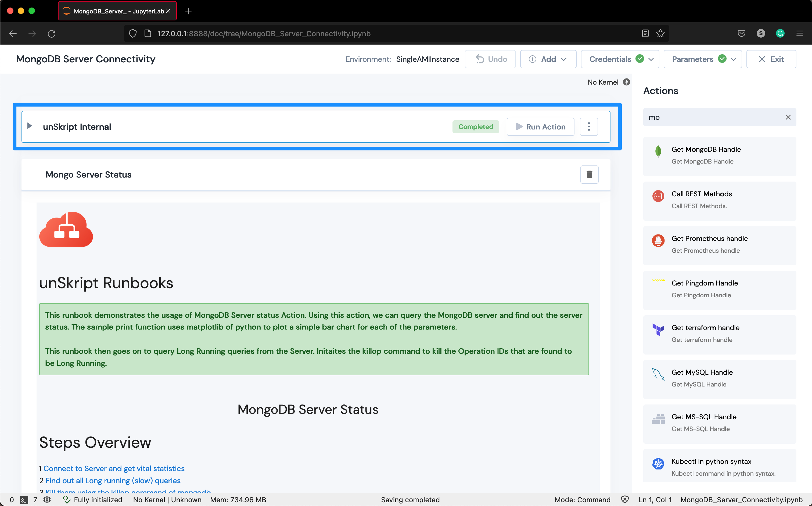812x506 pixels.
Task: Open the three-dot menu for unSkript Internal
Action: coord(589,126)
